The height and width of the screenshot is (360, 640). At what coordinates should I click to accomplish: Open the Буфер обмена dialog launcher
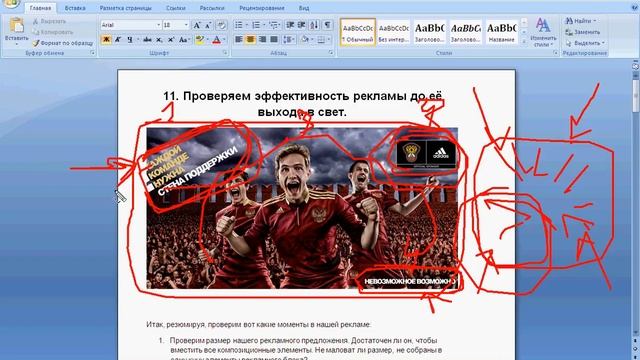pos(93,53)
